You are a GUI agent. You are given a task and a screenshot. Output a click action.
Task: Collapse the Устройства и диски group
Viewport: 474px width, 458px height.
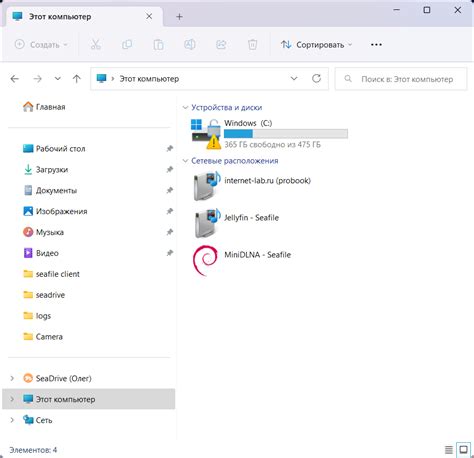coord(185,107)
